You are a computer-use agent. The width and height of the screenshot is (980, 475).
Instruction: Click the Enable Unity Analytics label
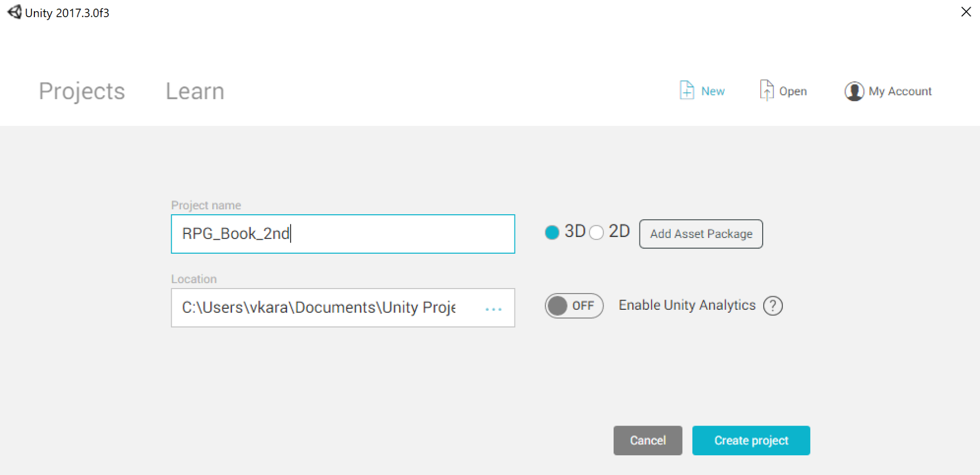point(687,305)
